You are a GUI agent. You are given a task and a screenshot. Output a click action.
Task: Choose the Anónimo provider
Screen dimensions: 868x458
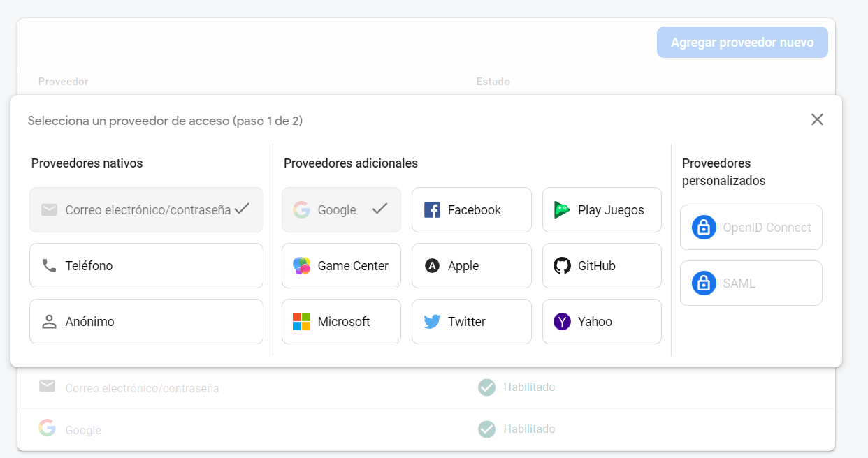pyautogui.click(x=146, y=321)
